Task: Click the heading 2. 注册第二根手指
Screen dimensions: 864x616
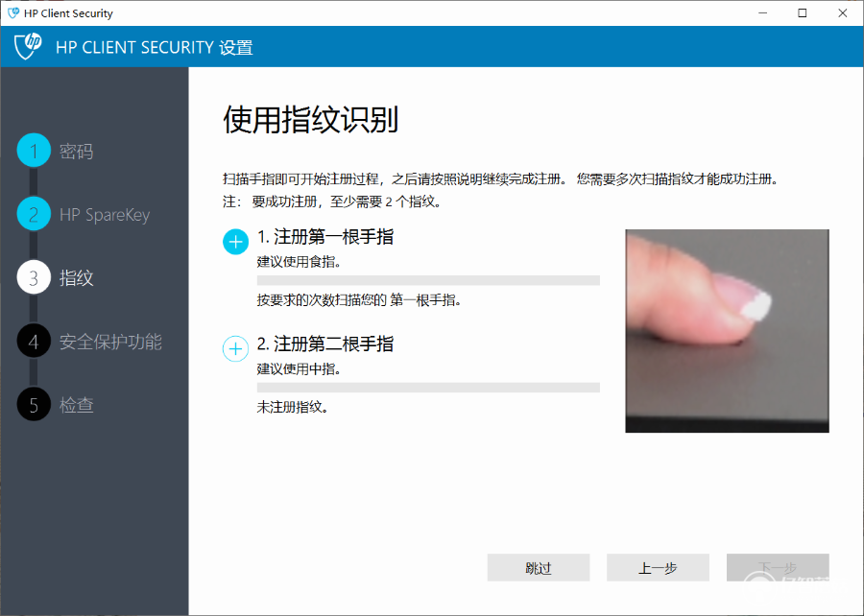Action: [x=325, y=344]
